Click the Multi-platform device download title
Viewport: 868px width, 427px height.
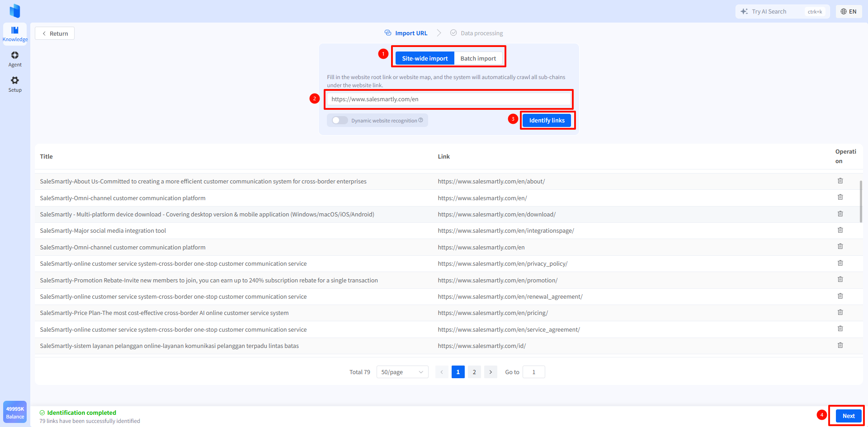click(x=207, y=214)
